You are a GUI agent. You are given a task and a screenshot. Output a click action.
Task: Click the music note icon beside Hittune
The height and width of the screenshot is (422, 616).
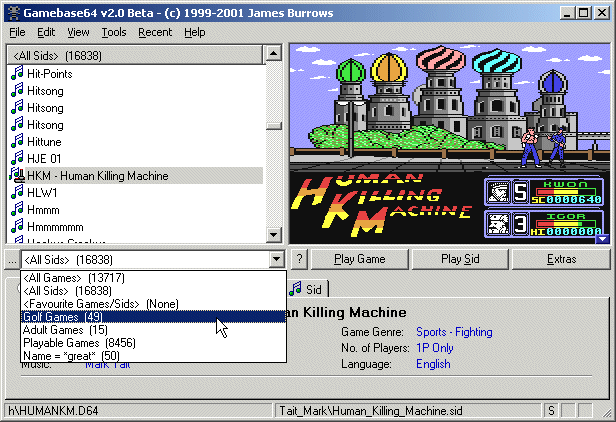tap(17, 141)
